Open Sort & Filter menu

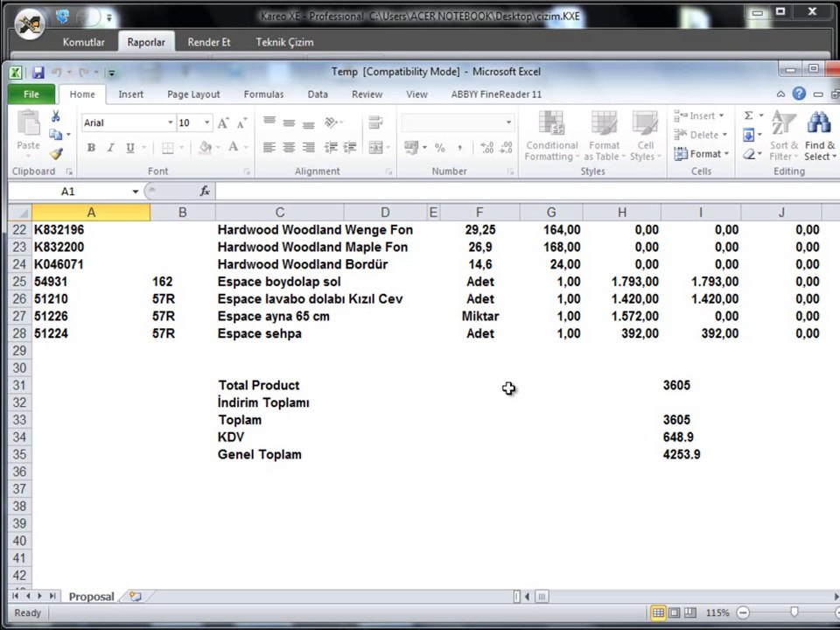tap(784, 136)
